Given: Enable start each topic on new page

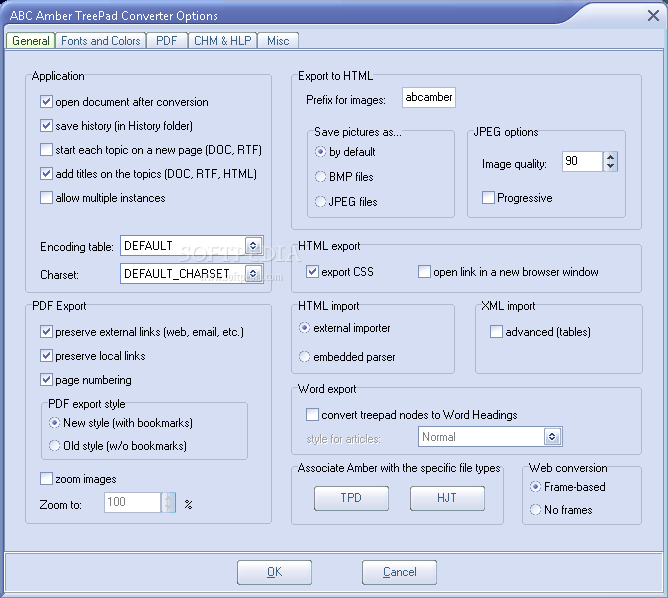Looking at the screenshot, I should pyautogui.click(x=46, y=150).
